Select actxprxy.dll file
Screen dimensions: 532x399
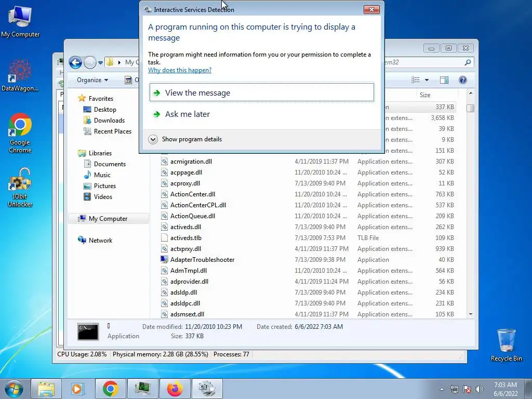point(308,249)
